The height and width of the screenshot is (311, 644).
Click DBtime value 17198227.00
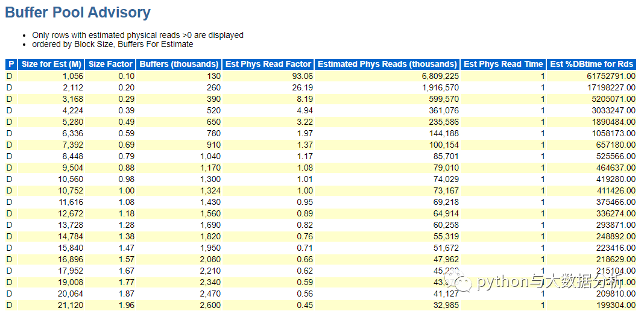tap(613, 87)
